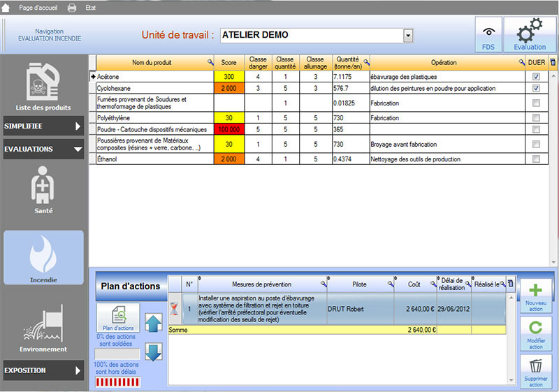This screenshot has height=392, width=559.
Task: Click the ébavurage des plastiques operation cell
Action: pyautogui.click(x=447, y=77)
